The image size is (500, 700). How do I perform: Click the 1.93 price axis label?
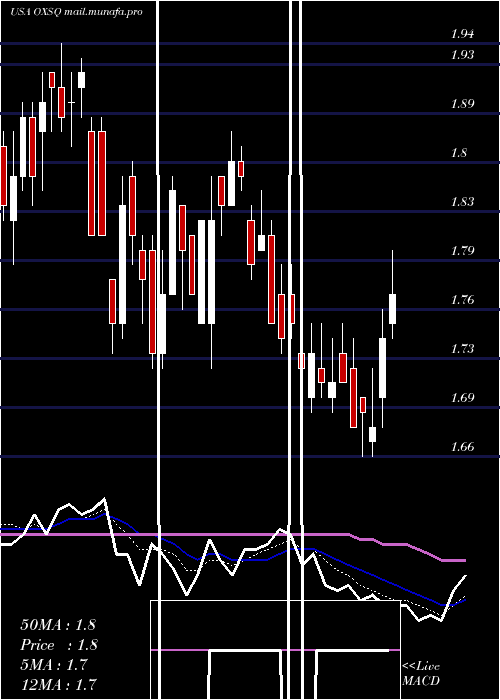pos(462,55)
